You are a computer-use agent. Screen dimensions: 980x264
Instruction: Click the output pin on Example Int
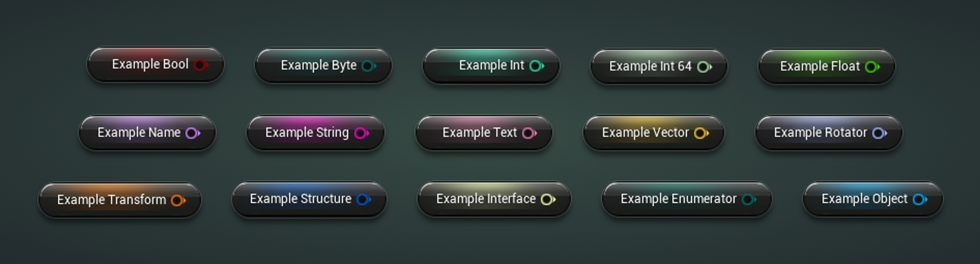point(537,66)
